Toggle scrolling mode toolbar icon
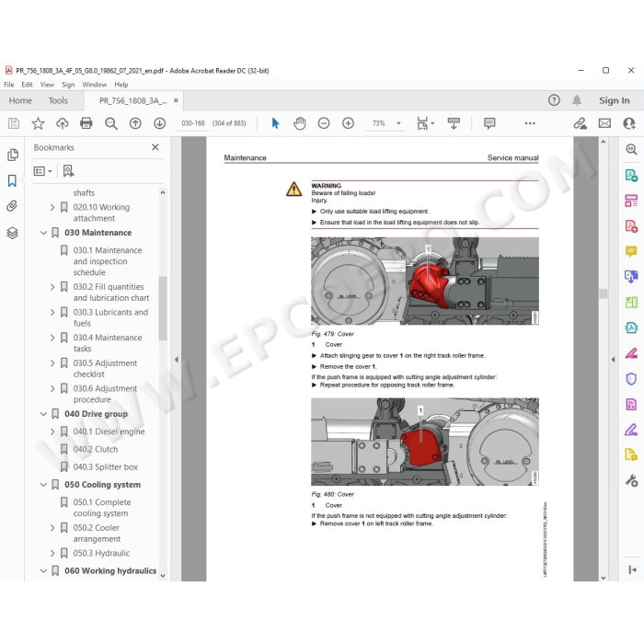 454,123
